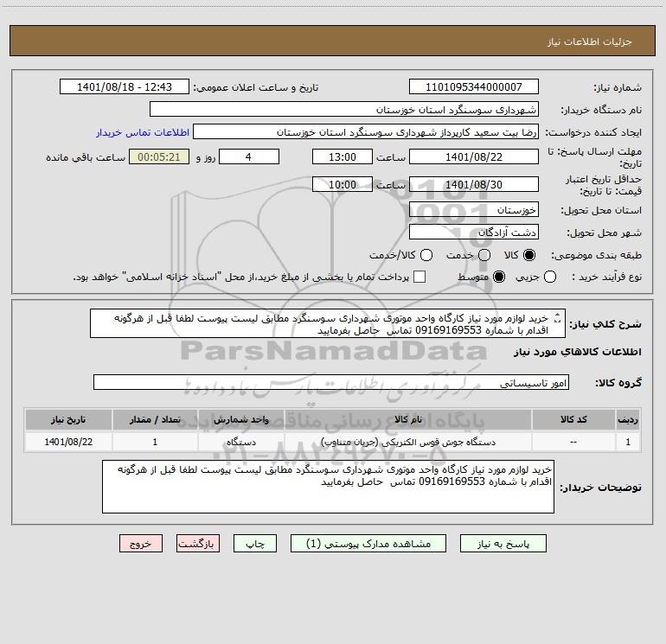The height and width of the screenshot is (644, 666).
Task: Click the خروج exit button
Action: [x=141, y=544]
